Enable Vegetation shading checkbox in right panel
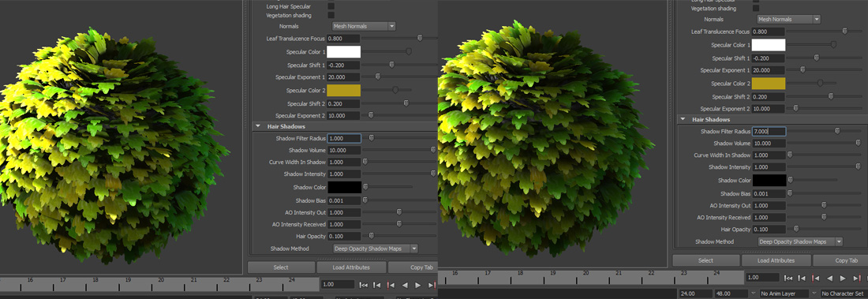The width and height of the screenshot is (868, 299). pos(756,9)
